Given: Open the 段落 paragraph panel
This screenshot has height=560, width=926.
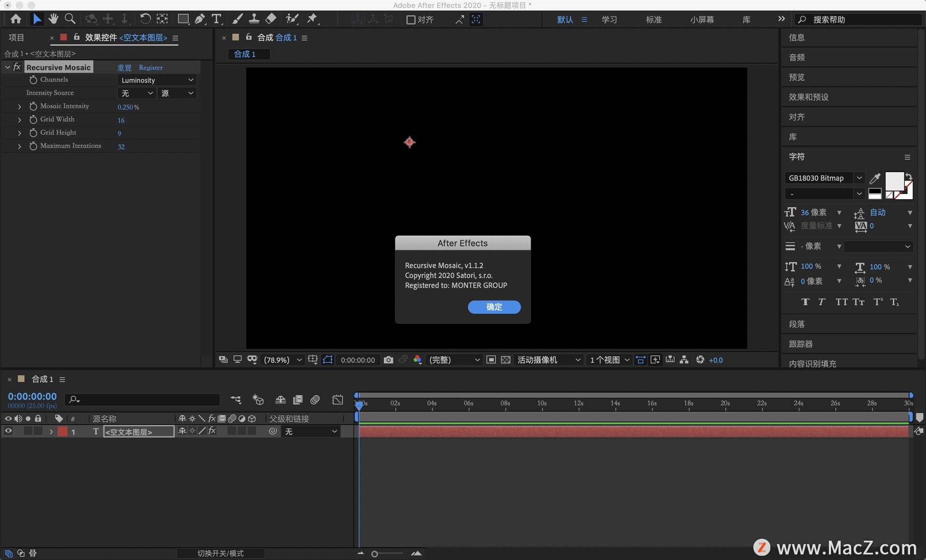Looking at the screenshot, I should 797,324.
